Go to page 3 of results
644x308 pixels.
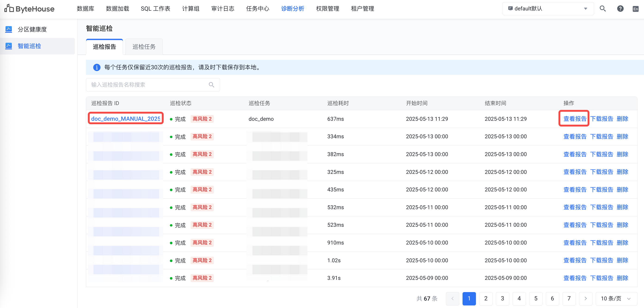502,299
